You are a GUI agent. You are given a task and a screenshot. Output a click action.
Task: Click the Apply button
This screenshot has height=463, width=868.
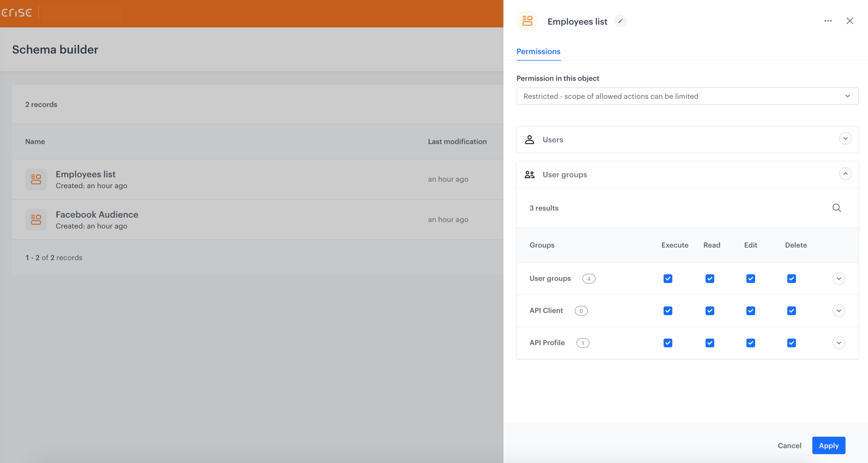(x=828, y=446)
